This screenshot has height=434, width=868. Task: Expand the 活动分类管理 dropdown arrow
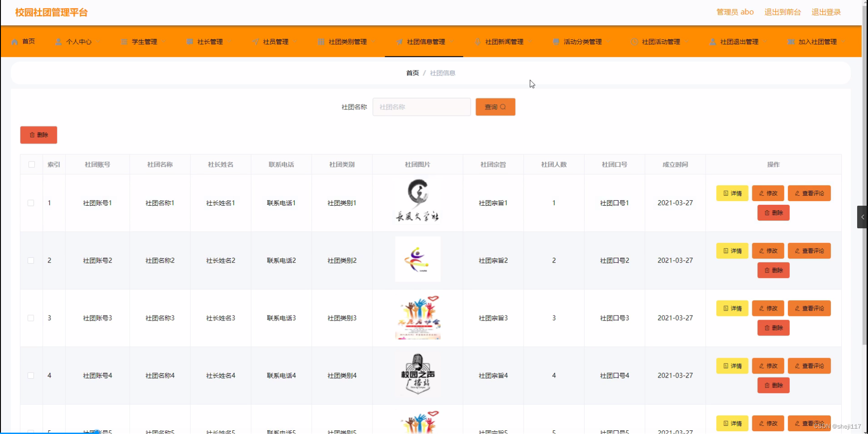(608, 42)
